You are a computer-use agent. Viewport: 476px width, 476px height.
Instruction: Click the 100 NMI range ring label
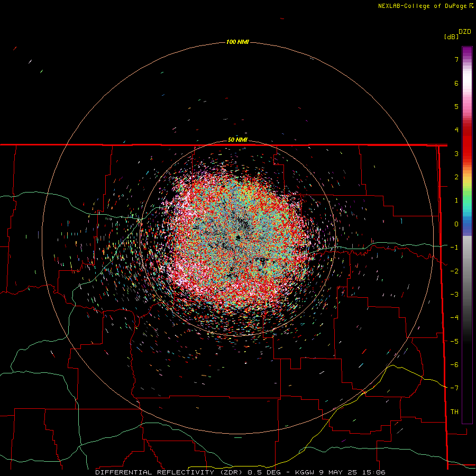pos(237,42)
